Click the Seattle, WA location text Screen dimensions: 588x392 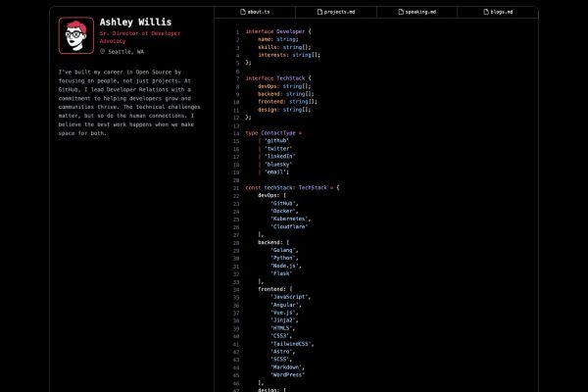pos(125,52)
